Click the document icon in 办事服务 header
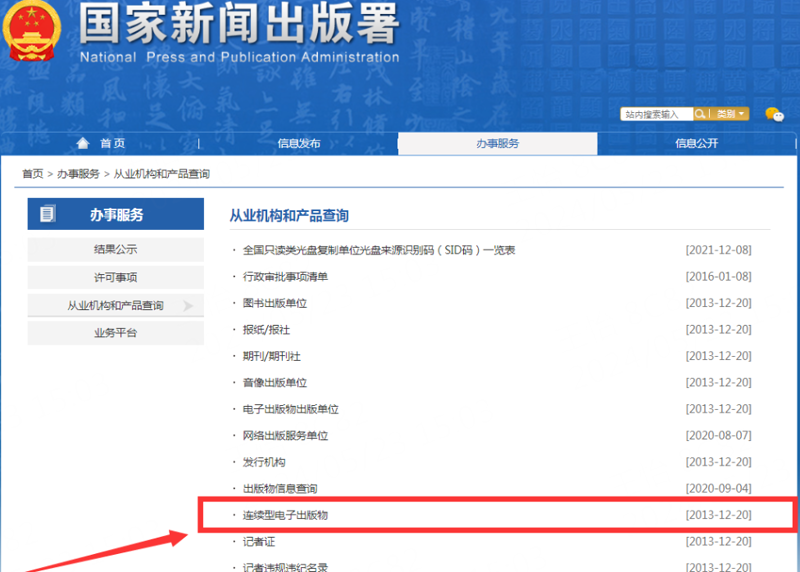Viewport: 800px width, 572px height. [47, 213]
